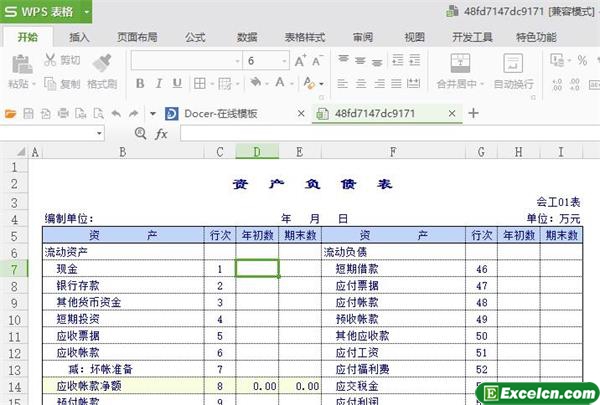Align cell content to top
Screen dimensions: 600x405
tap(343, 59)
